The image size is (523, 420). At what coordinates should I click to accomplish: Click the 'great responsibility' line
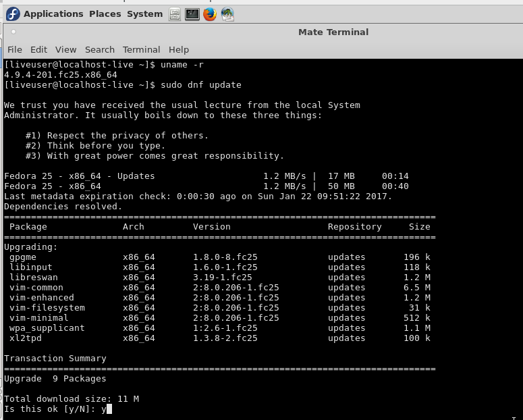click(x=155, y=155)
